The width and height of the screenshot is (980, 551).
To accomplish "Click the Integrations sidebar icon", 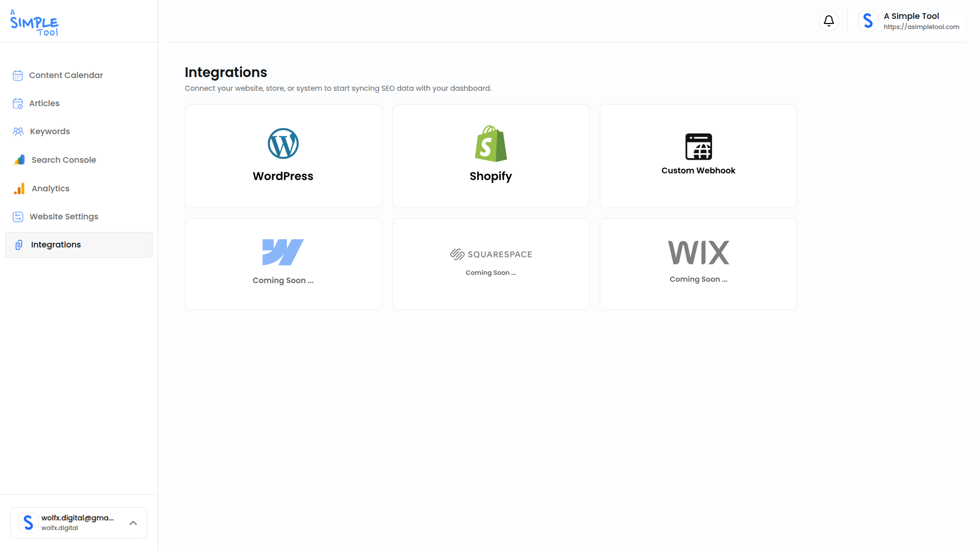I will pyautogui.click(x=18, y=244).
